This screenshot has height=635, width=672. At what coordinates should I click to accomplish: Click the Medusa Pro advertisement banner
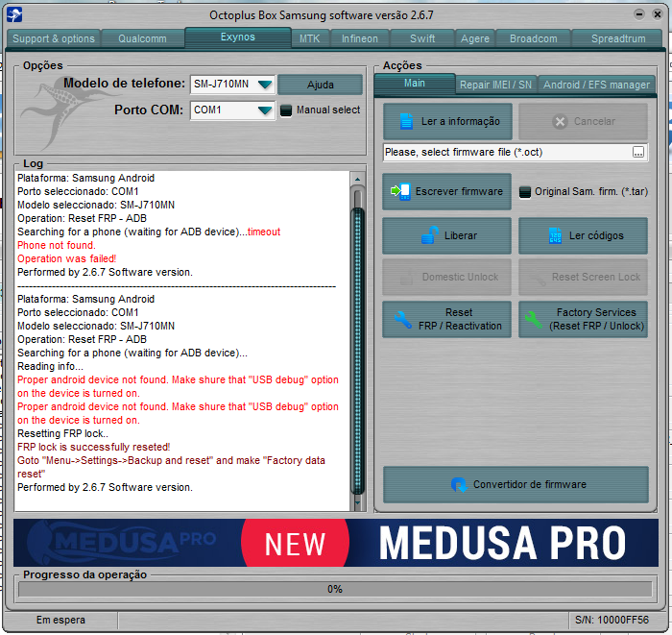coord(336,543)
